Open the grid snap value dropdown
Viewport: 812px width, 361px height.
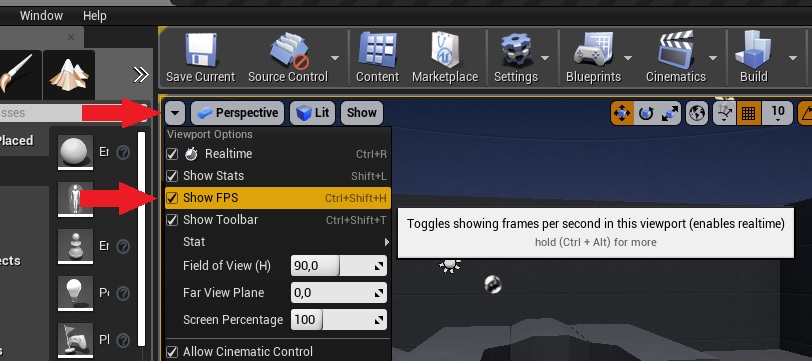coord(778,113)
